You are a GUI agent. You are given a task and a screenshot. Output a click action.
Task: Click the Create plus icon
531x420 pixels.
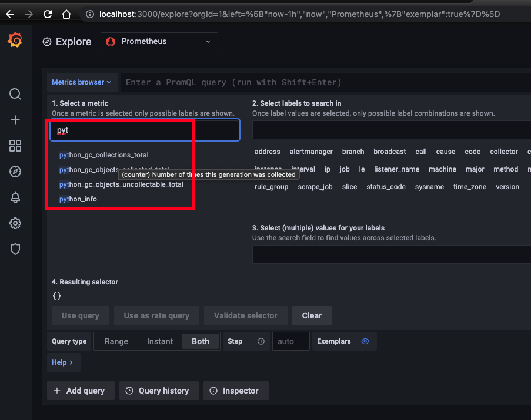click(15, 120)
